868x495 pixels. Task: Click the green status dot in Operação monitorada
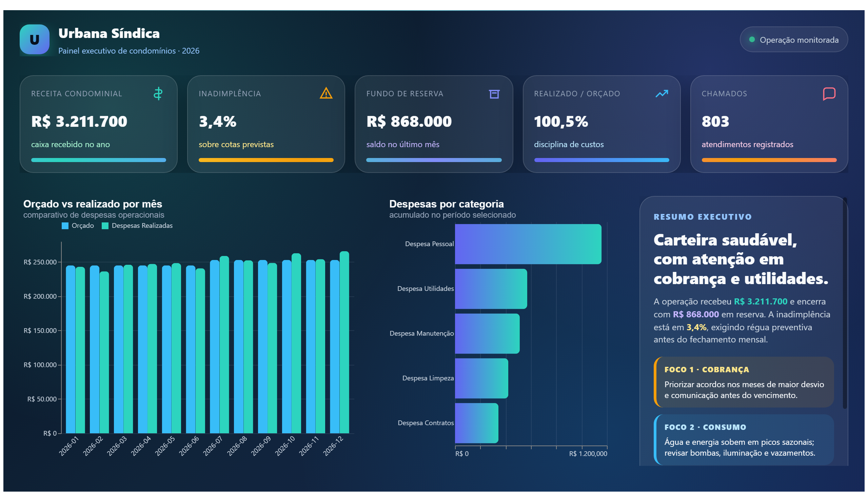click(x=752, y=39)
